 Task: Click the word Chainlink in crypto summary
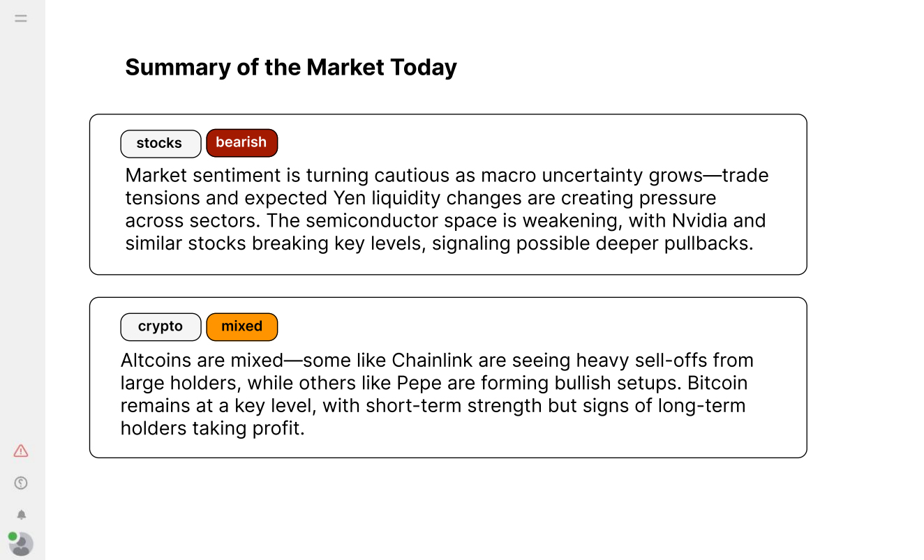point(432,361)
